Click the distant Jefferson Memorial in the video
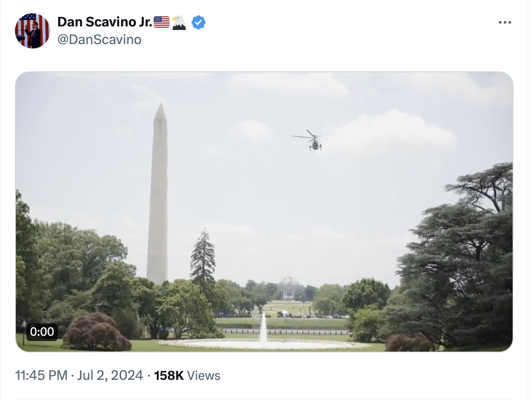 (x=290, y=287)
